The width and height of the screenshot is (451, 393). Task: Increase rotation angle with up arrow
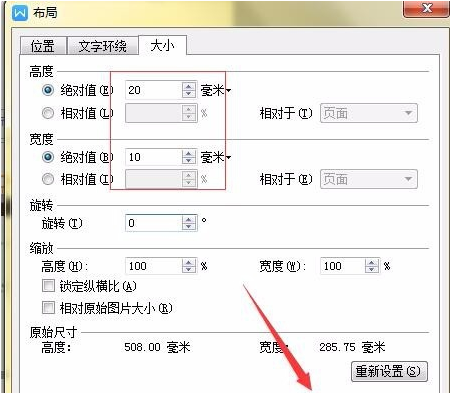click(189, 219)
